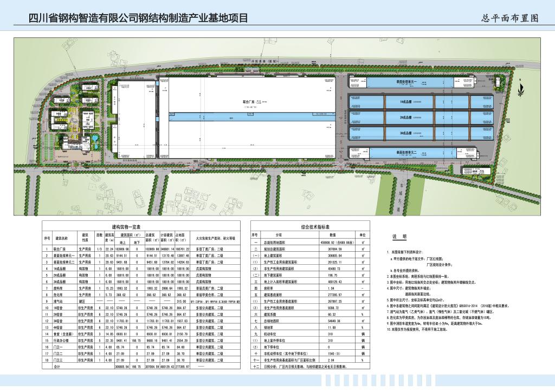Click note 1 "本图依据下列资料设计"
555x392 pixels.
pyautogui.click(x=405, y=252)
